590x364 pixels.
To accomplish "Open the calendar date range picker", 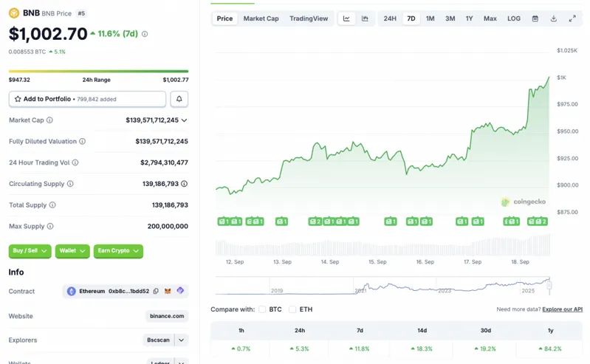I will pos(535,18).
